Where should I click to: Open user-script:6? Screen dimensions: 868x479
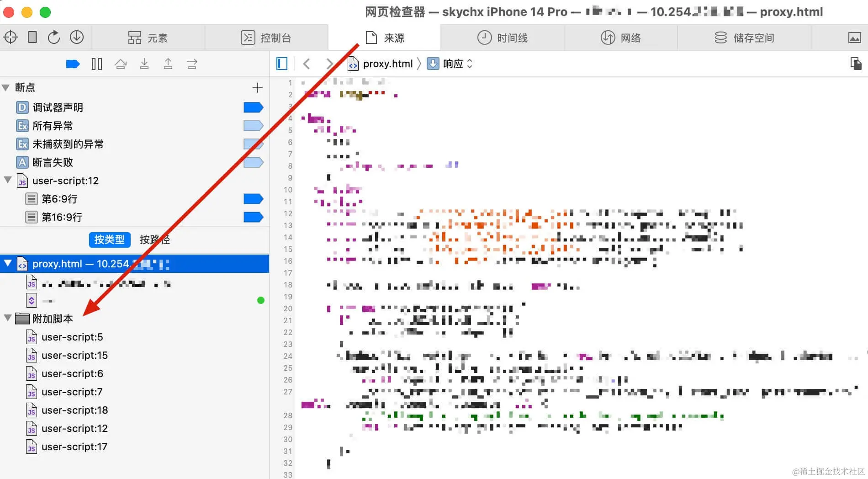coord(134,373)
